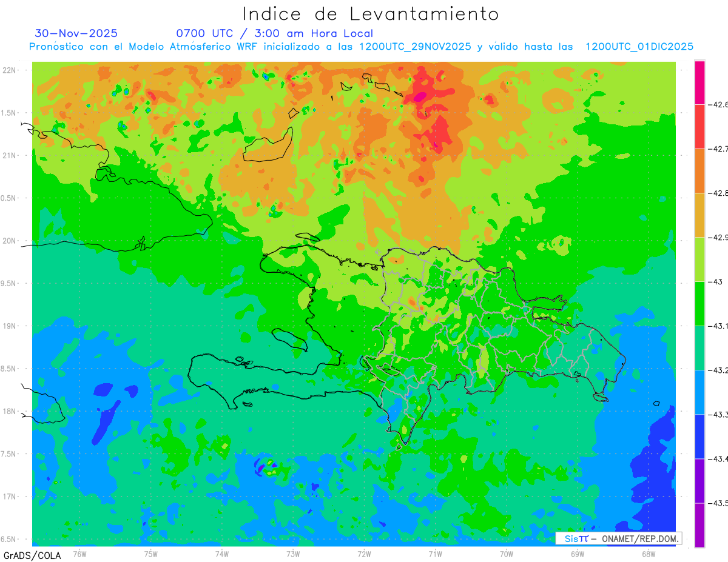728x562 pixels.
Task: Pick the green swatch between -43 and -43.1
Action: 699,304
